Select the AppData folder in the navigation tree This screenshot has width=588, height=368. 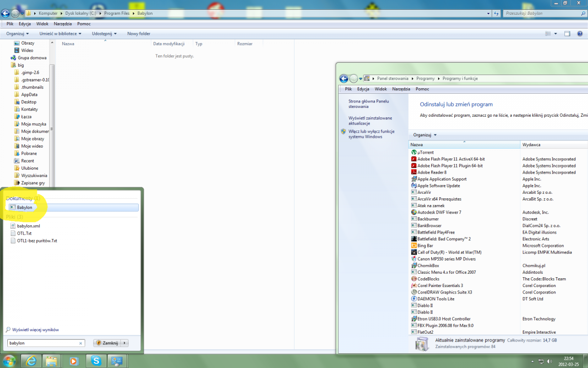point(29,95)
